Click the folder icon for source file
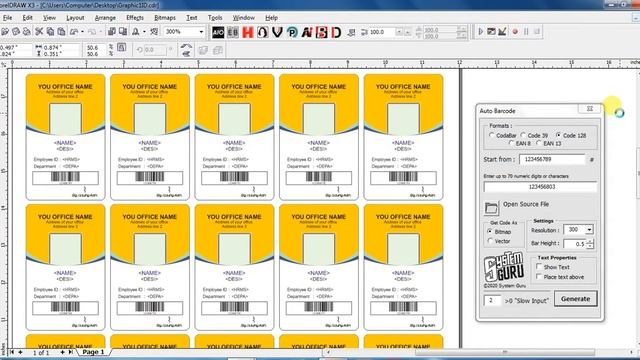This screenshot has width=640, height=360. tap(491, 208)
